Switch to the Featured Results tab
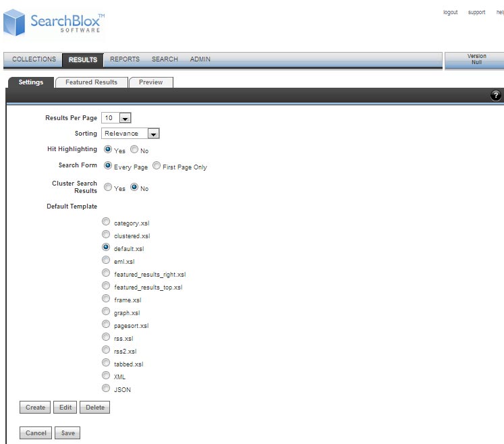The width and height of the screenshot is (504, 444). pyautogui.click(x=92, y=82)
